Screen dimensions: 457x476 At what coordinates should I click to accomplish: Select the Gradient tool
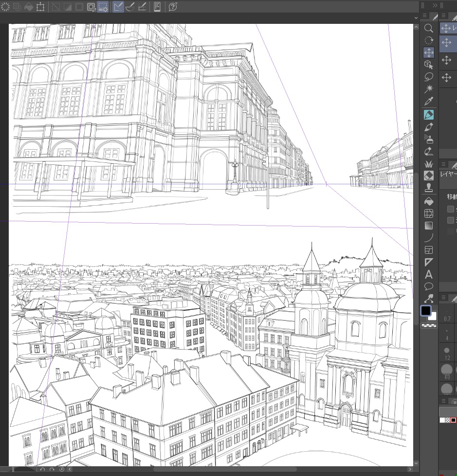[429, 226]
